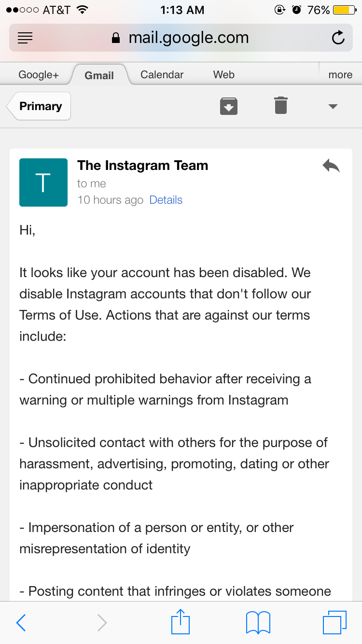Expand message Details
Image resolution: width=362 pixels, height=644 pixels.
[166, 199]
